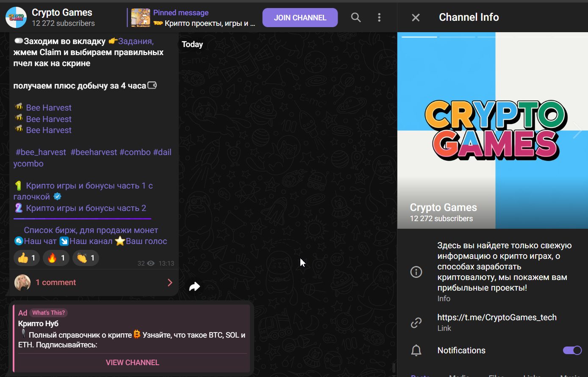
Task: Click the #bee_harvest hashtag
Action: [x=41, y=152]
